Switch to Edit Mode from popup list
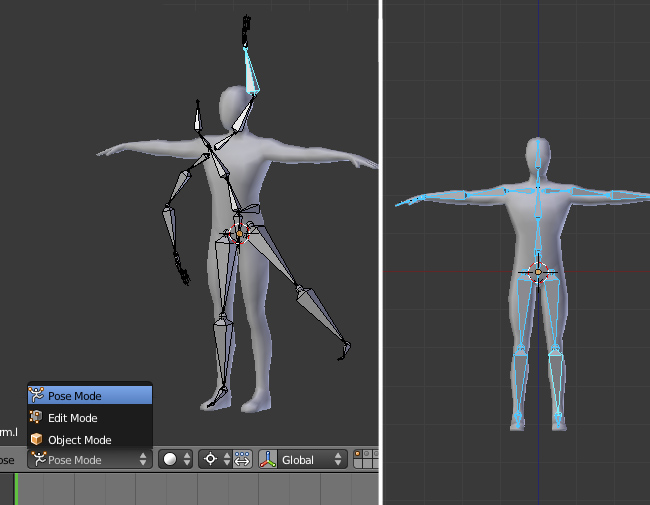The height and width of the screenshot is (505, 650). point(90,418)
